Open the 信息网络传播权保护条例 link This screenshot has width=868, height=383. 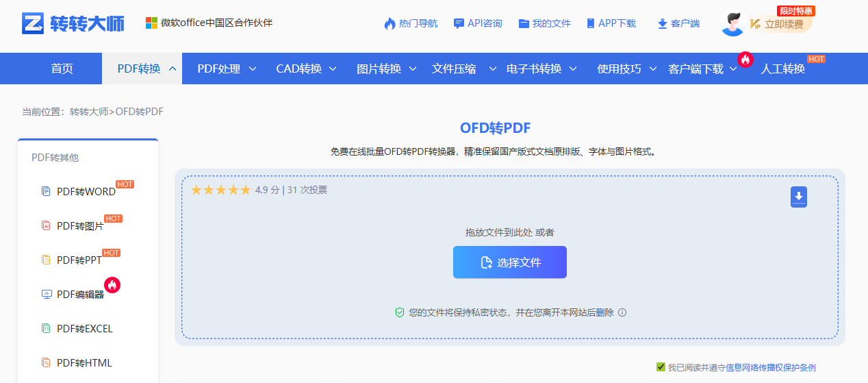(770, 367)
